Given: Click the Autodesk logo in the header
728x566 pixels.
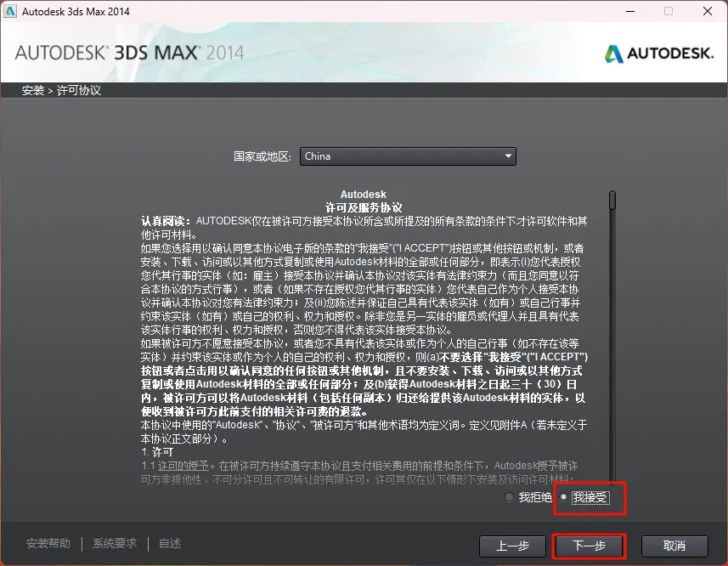Looking at the screenshot, I should pos(659,54).
